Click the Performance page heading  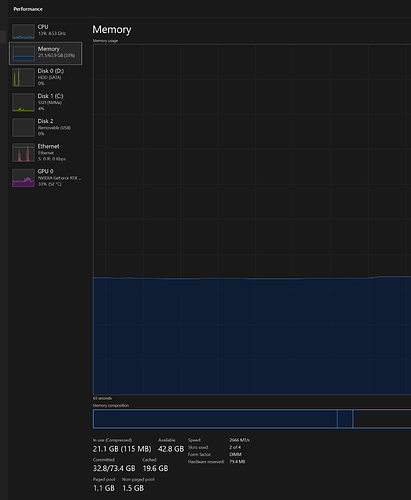(28, 9)
